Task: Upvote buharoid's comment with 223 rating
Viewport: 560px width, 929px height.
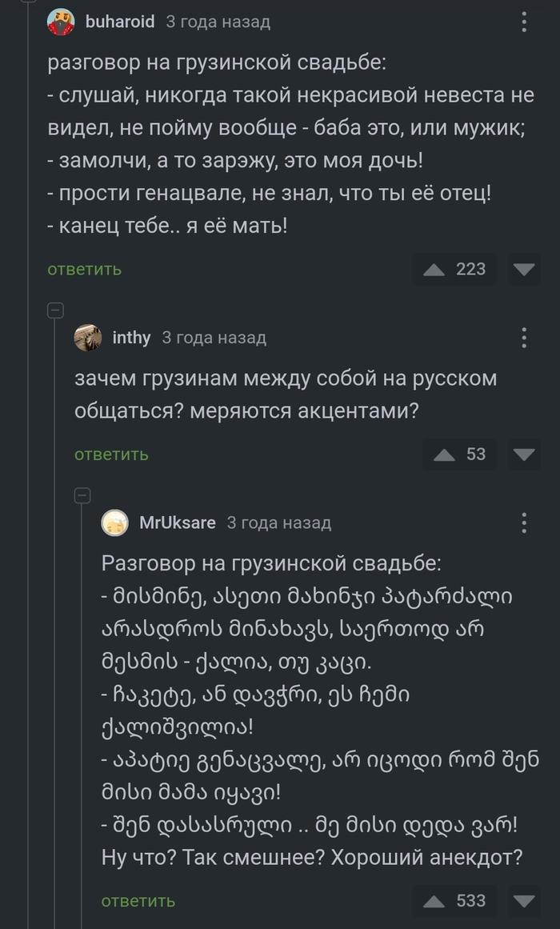Action: coord(434,270)
